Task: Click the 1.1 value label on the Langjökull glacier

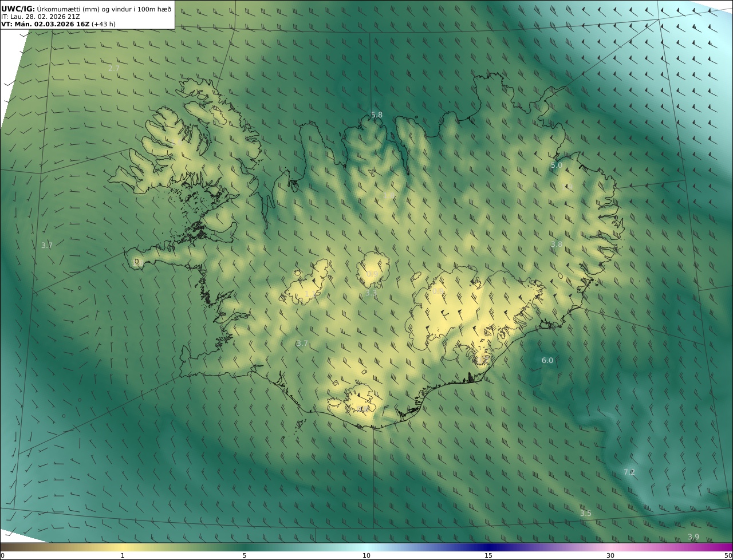Action: 310,294
